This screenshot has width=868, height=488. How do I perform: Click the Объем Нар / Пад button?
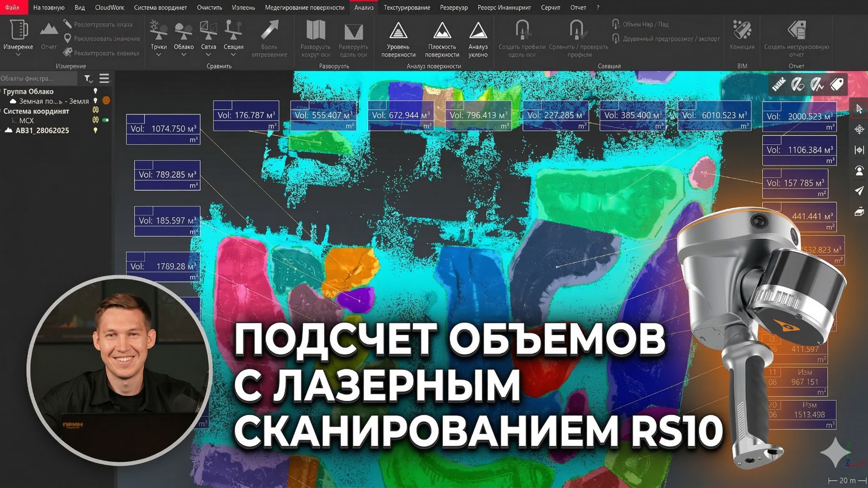[640, 24]
